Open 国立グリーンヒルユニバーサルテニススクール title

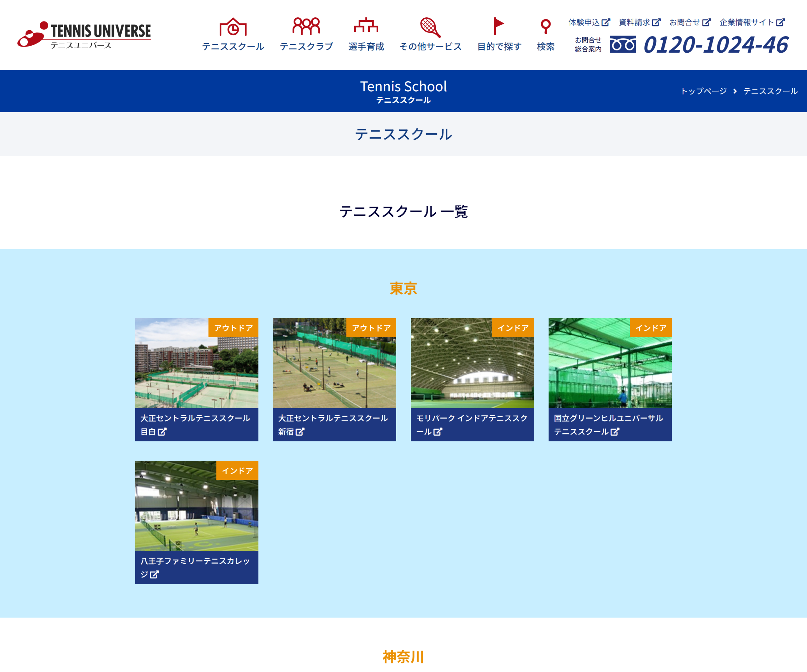610,425
